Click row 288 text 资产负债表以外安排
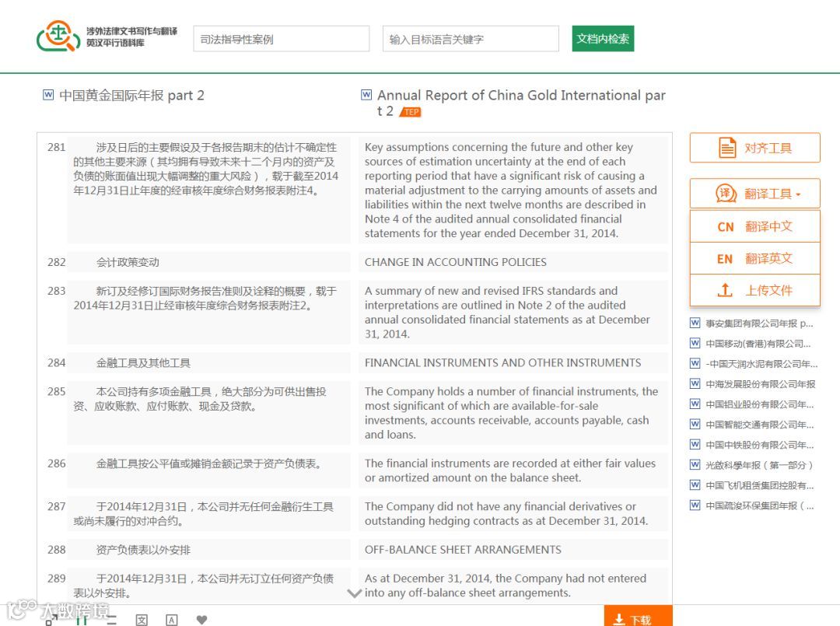Image resolution: width=840 pixels, height=626 pixels. 143,550
